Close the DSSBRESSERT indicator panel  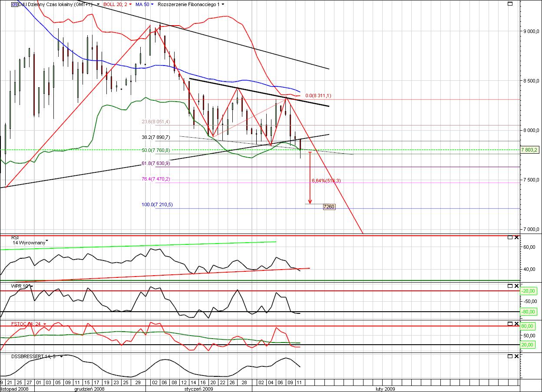coord(516,356)
